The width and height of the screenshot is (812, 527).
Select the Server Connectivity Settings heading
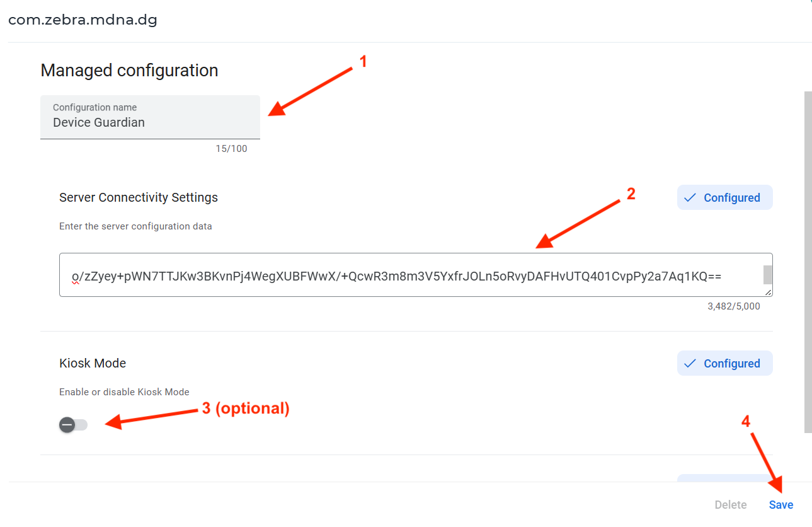point(139,197)
